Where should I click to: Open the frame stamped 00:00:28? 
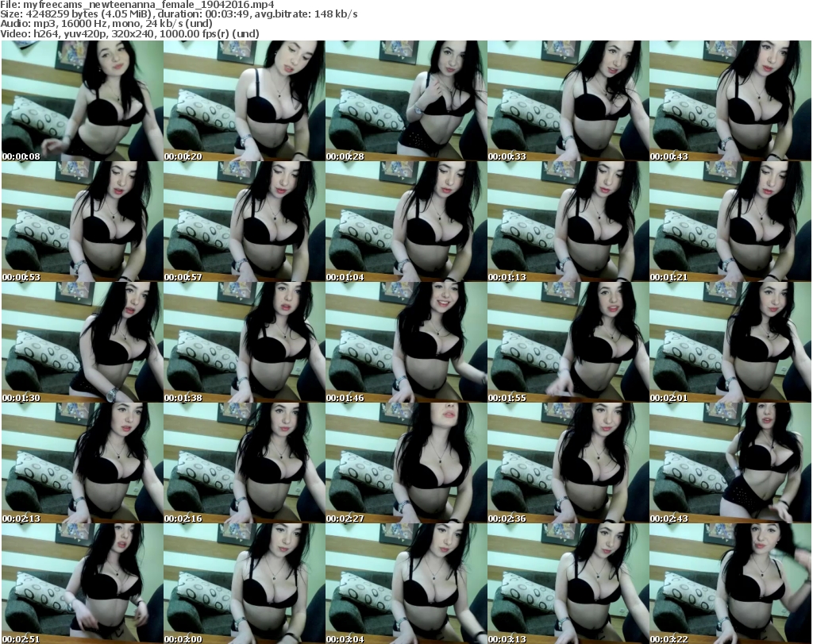406,101
